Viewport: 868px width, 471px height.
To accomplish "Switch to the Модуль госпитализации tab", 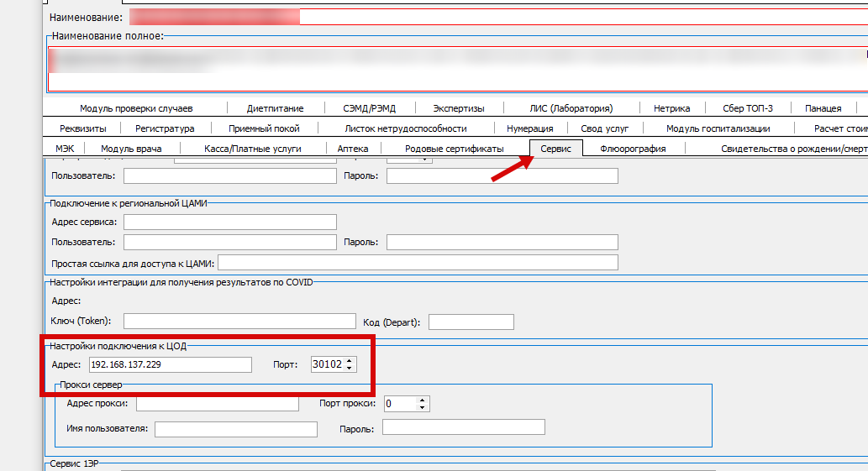I will (x=718, y=128).
